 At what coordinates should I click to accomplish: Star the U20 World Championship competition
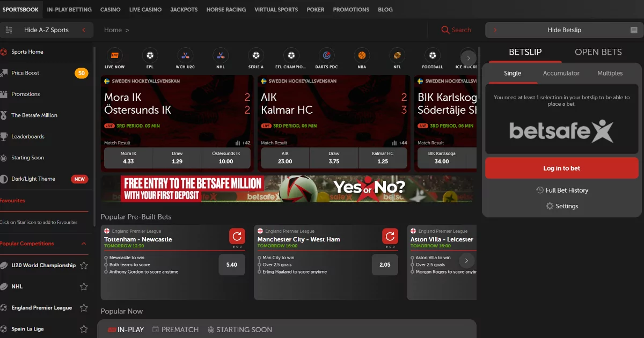(x=84, y=266)
